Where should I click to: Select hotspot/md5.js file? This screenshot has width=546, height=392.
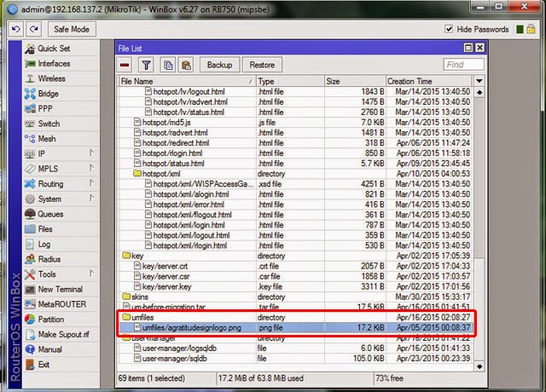tap(295, 123)
